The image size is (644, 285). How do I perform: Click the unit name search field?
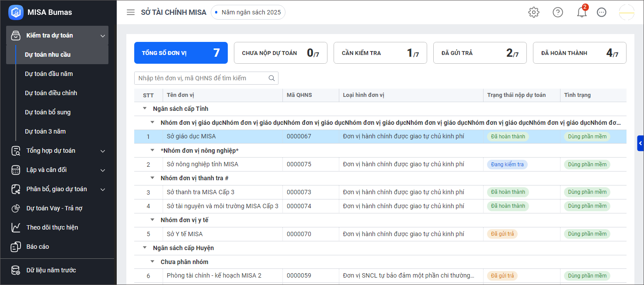(201, 78)
